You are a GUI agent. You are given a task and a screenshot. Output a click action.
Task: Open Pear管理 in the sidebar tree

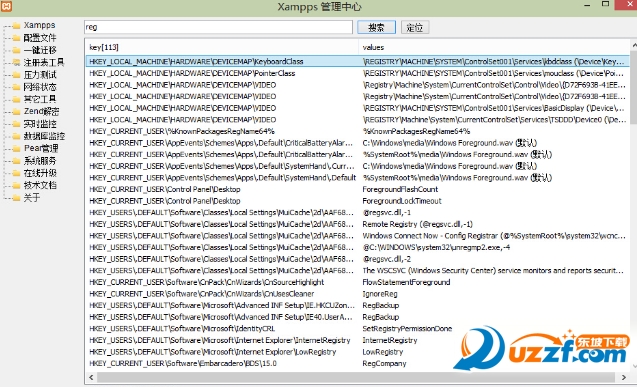(41, 148)
